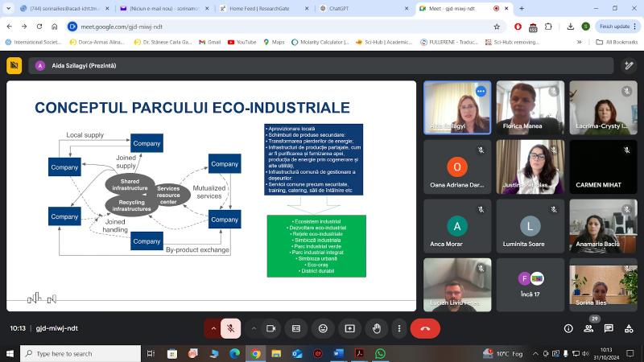Image resolution: width=644 pixels, height=362 pixels.
Task: Open WhatsApp from the Windows taskbar
Action: (380, 353)
